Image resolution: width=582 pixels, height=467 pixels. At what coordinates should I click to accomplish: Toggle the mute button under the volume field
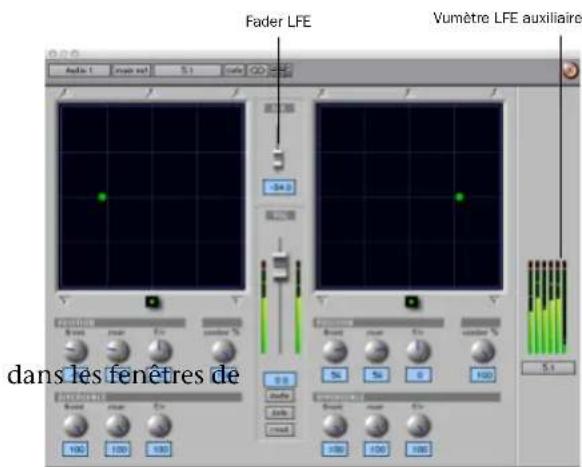(280, 396)
